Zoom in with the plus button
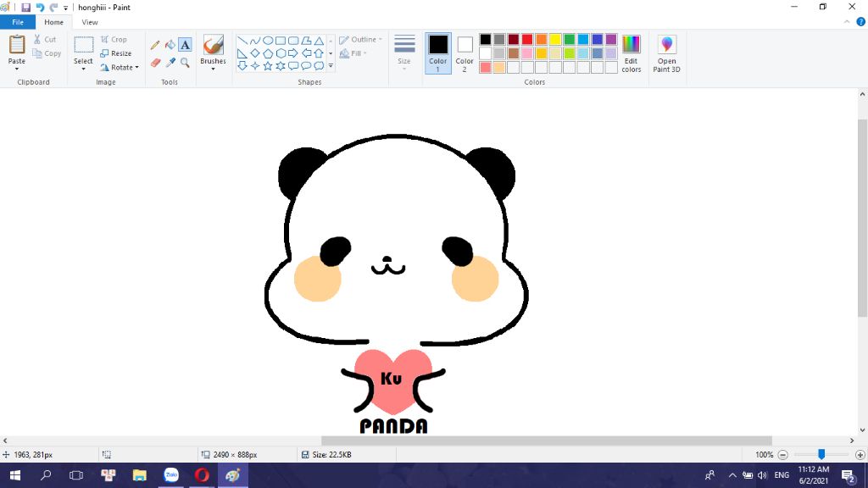Viewport: 868px width, 488px height. 860,455
